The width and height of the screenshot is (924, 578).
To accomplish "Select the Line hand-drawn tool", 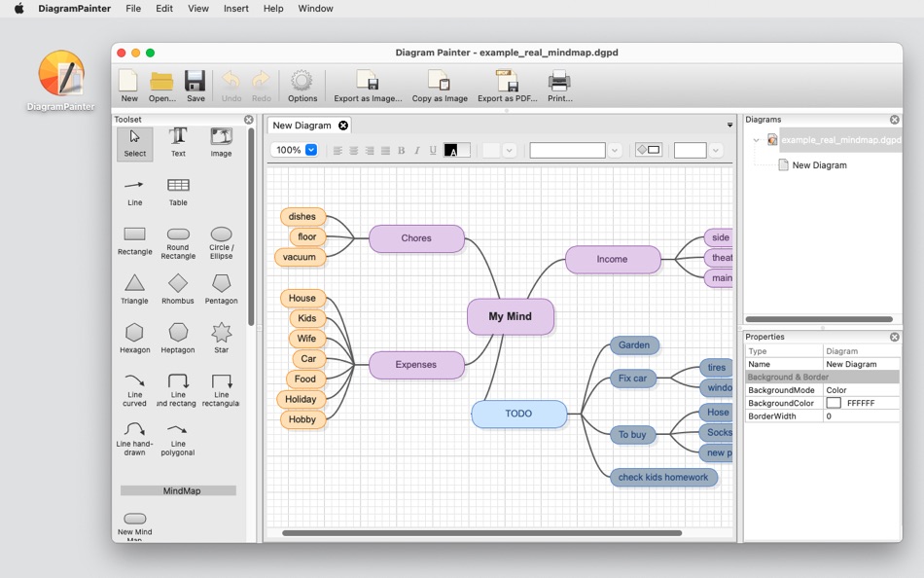I will [135, 438].
